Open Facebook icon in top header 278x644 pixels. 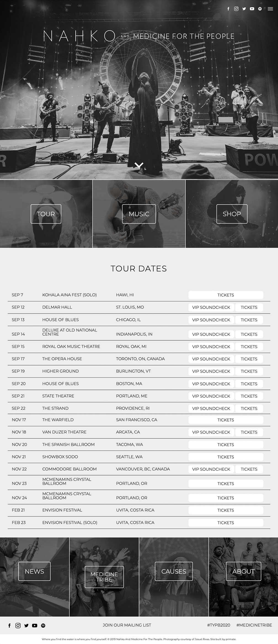pos(228,9)
